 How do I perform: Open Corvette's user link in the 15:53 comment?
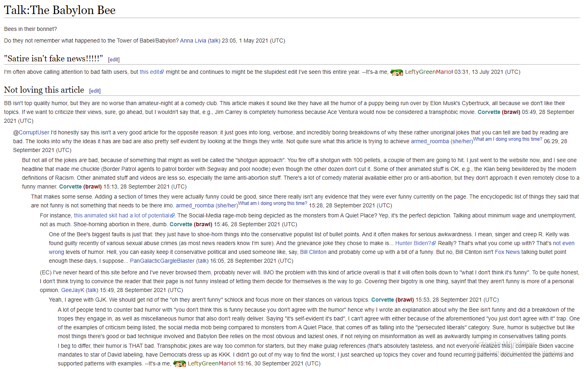[x=383, y=300]
